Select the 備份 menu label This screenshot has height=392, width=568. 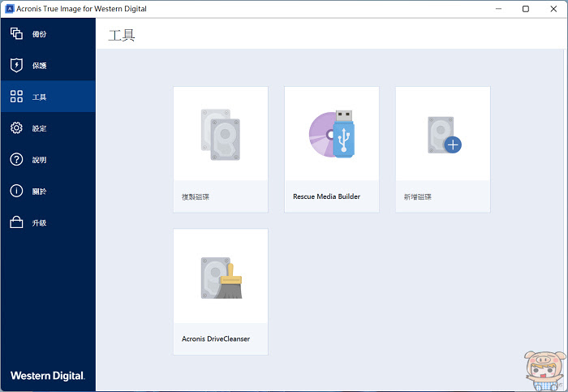(x=39, y=34)
